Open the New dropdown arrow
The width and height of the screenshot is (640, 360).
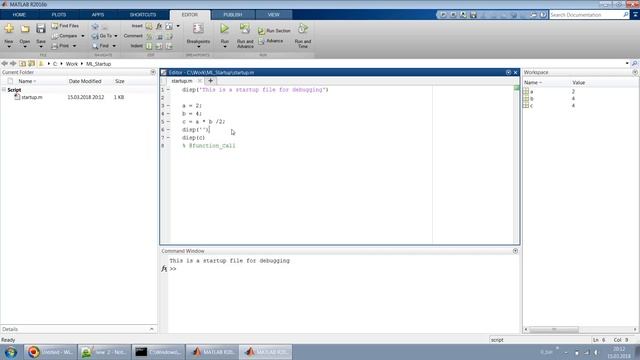pyautogui.click(x=9, y=47)
